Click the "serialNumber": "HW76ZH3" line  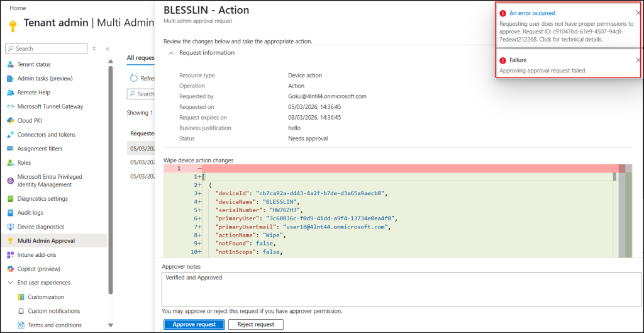(x=260, y=210)
